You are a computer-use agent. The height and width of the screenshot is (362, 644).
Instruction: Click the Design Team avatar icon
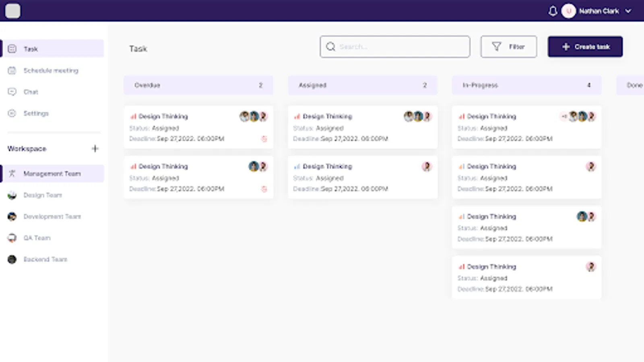(12, 195)
